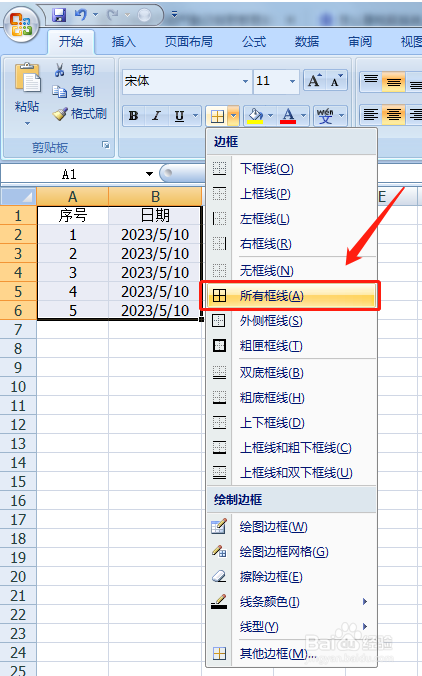Go to the 审阅 tab
This screenshot has height=676, width=422.
click(x=360, y=42)
